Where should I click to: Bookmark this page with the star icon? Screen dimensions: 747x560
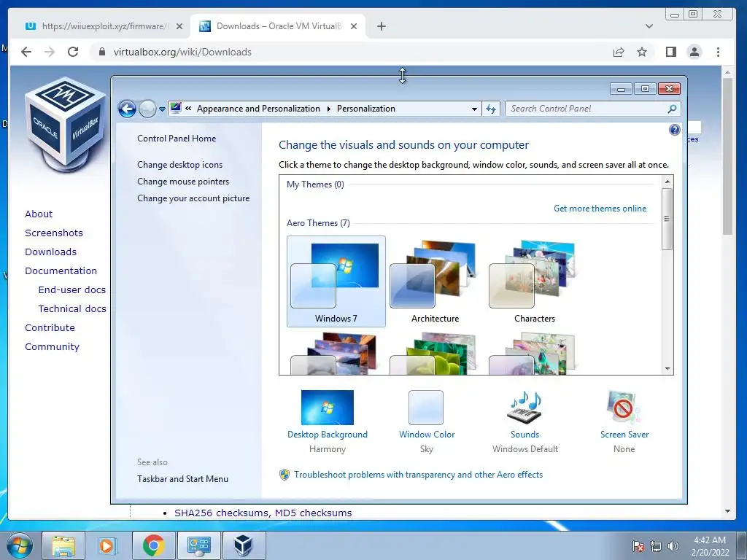pyautogui.click(x=642, y=52)
